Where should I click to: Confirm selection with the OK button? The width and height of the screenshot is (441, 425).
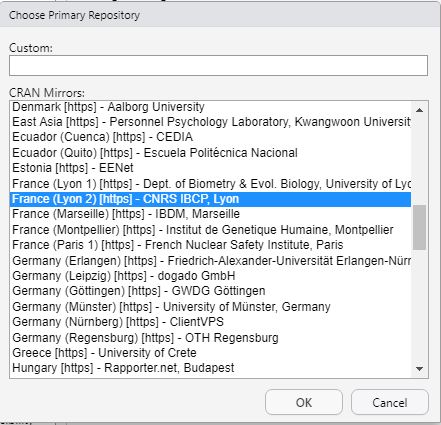pyautogui.click(x=304, y=402)
